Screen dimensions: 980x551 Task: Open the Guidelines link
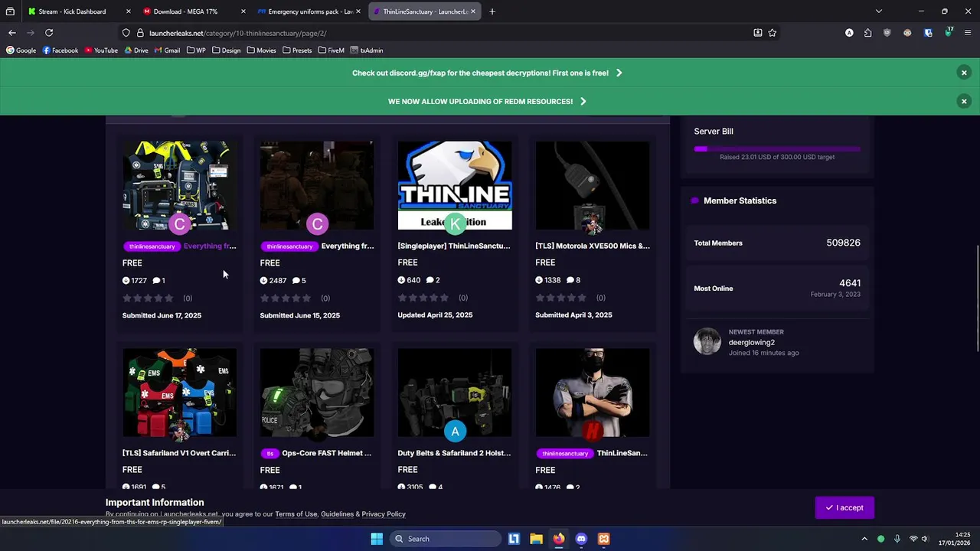click(x=337, y=514)
